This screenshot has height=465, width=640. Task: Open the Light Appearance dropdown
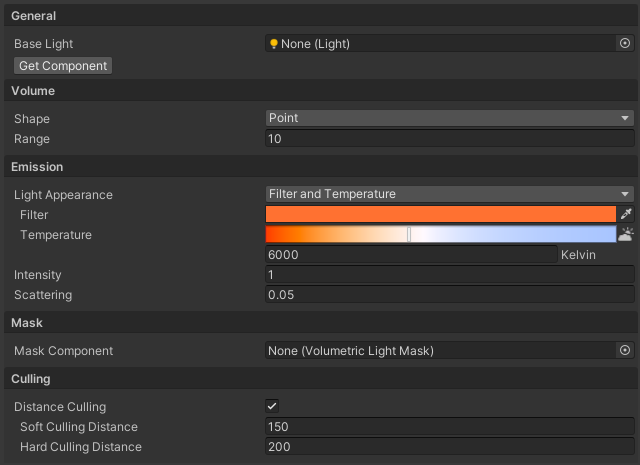[x=450, y=194]
